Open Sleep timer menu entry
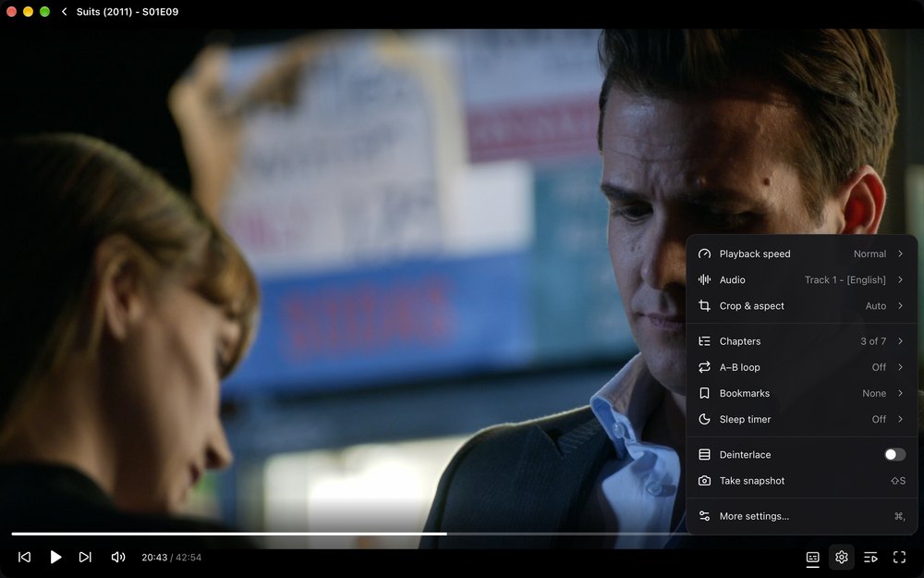Screen dimensions: 924x578 click(x=801, y=419)
